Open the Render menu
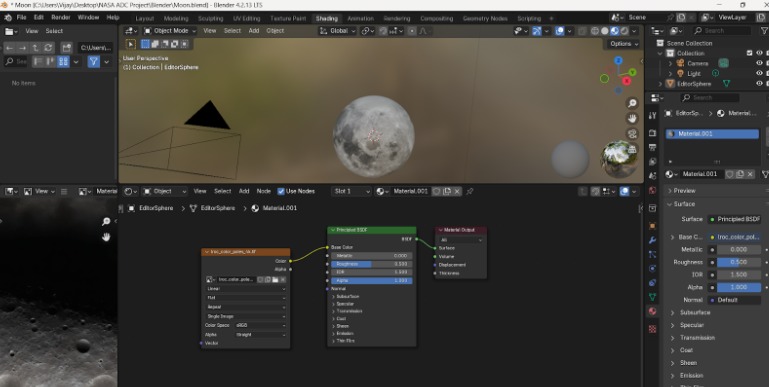The height and width of the screenshot is (387, 769). tap(61, 17)
